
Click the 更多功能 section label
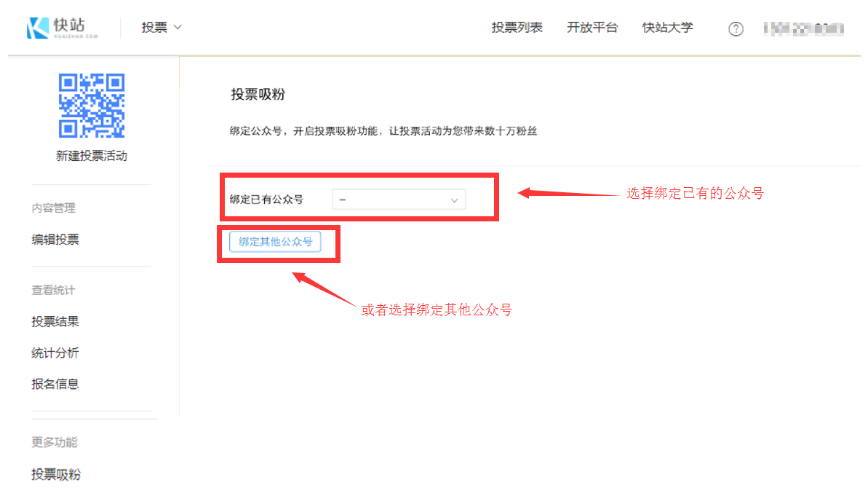(x=54, y=442)
